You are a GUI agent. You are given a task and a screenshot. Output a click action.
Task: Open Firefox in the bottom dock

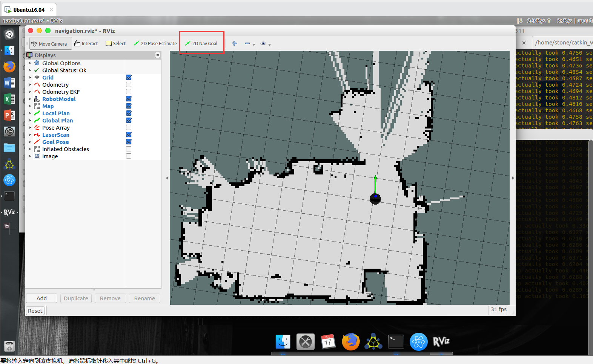(350, 342)
